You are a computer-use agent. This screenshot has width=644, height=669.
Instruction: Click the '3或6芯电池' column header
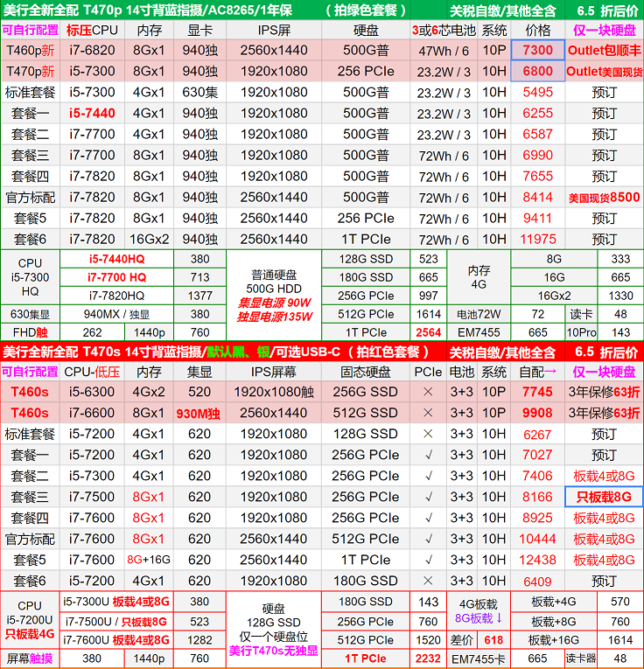coord(444,31)
